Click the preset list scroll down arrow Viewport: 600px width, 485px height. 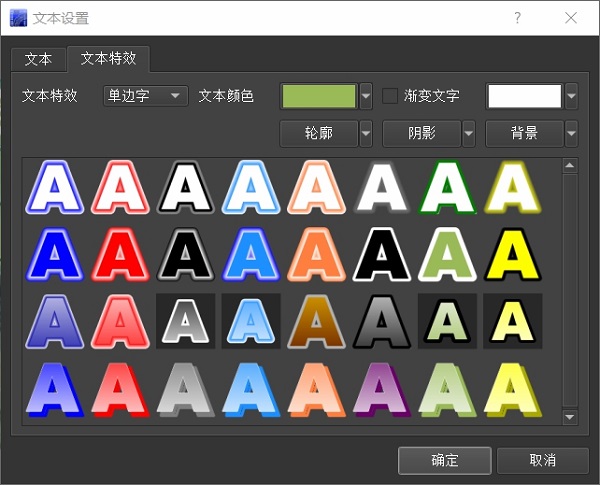pos(570,417)
